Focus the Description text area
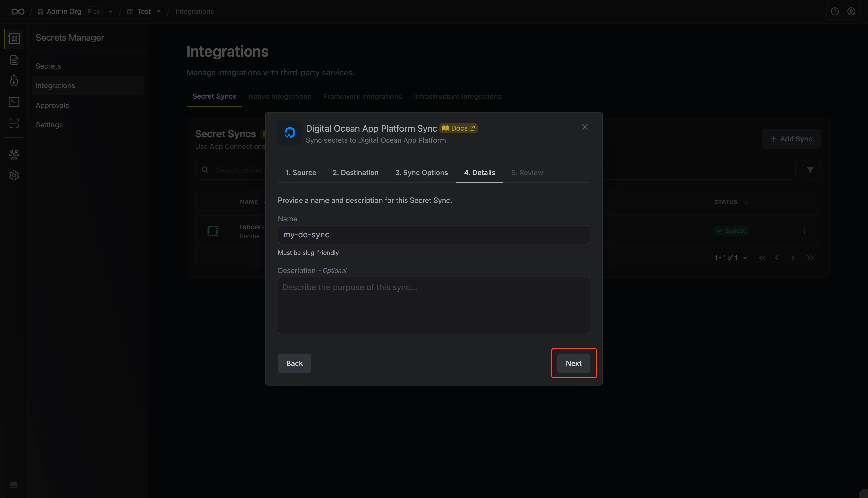 (433, 306)
